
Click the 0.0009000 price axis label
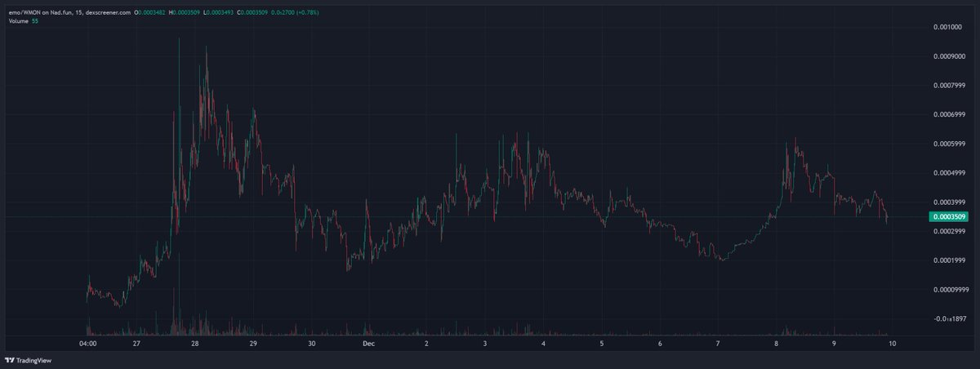950,56
